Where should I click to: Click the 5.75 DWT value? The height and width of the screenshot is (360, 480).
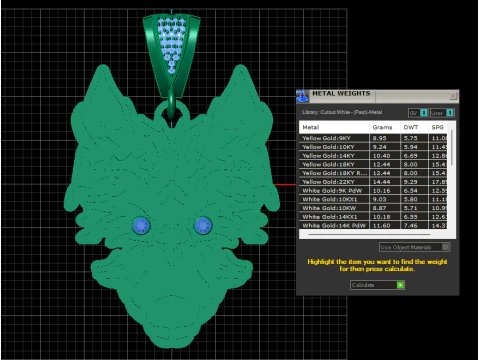tap(410, 138)
